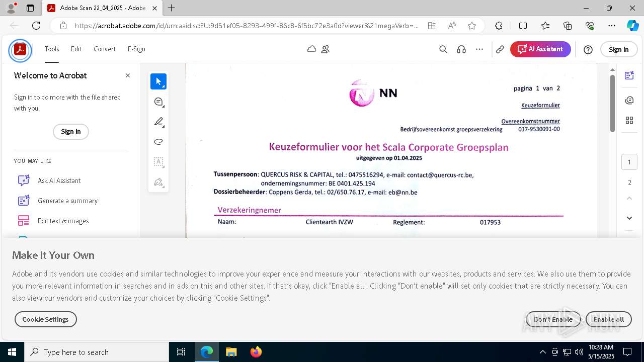The width and height of the screenshot is (644, 362).
Task: Select the arrow selection tool
Action: (158, 81)
